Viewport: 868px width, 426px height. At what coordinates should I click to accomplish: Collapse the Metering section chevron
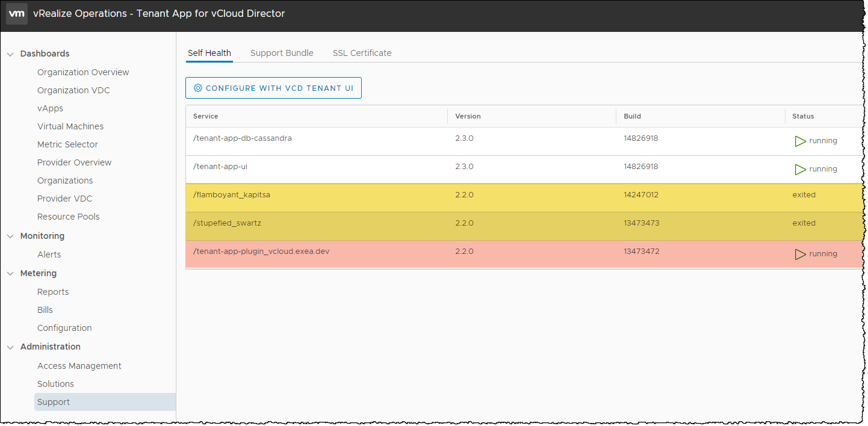point(10,274)
